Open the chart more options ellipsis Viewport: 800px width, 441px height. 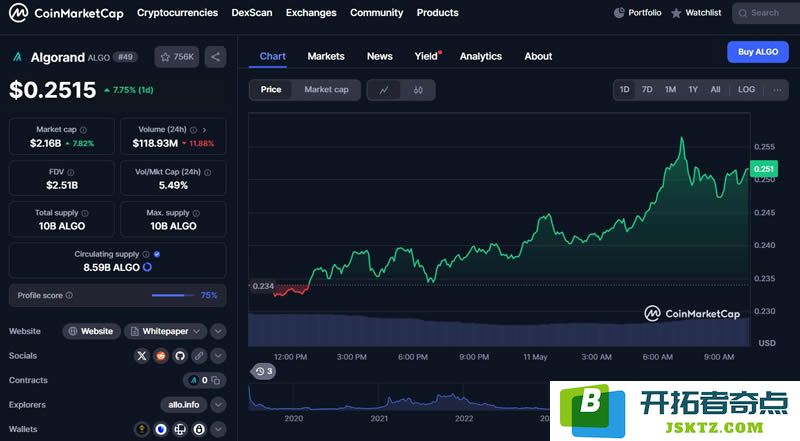click(777, 90)
